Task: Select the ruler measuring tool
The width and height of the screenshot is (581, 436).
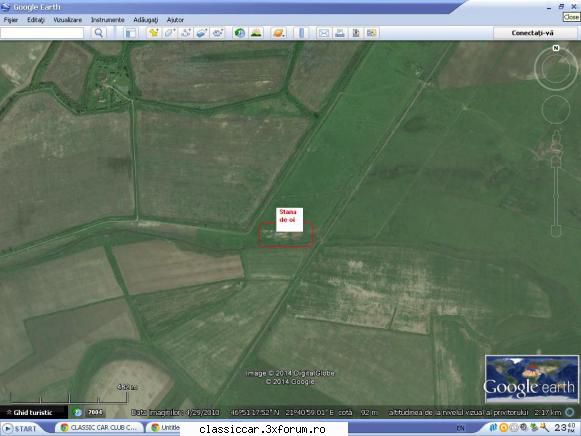Action: coord(301,33)
